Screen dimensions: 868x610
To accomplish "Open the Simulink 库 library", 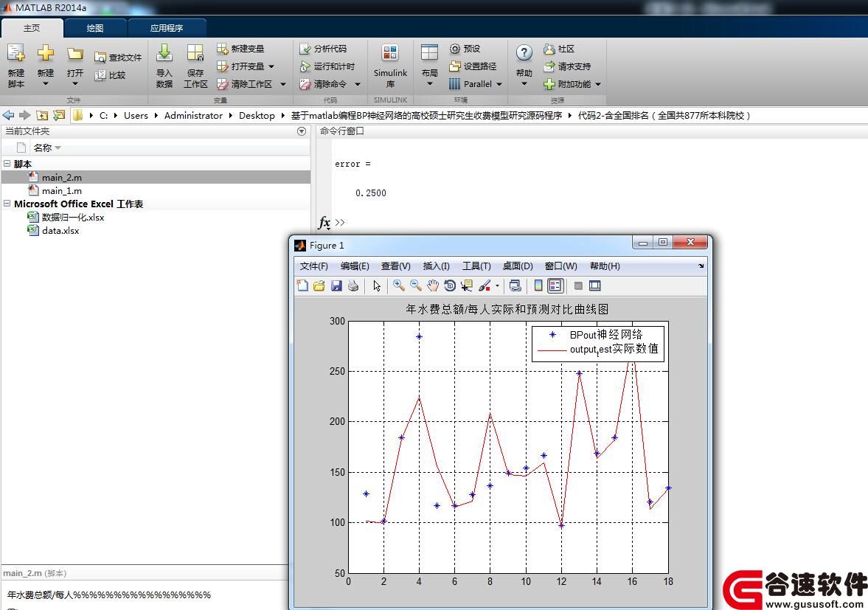I will coord(390,66).
